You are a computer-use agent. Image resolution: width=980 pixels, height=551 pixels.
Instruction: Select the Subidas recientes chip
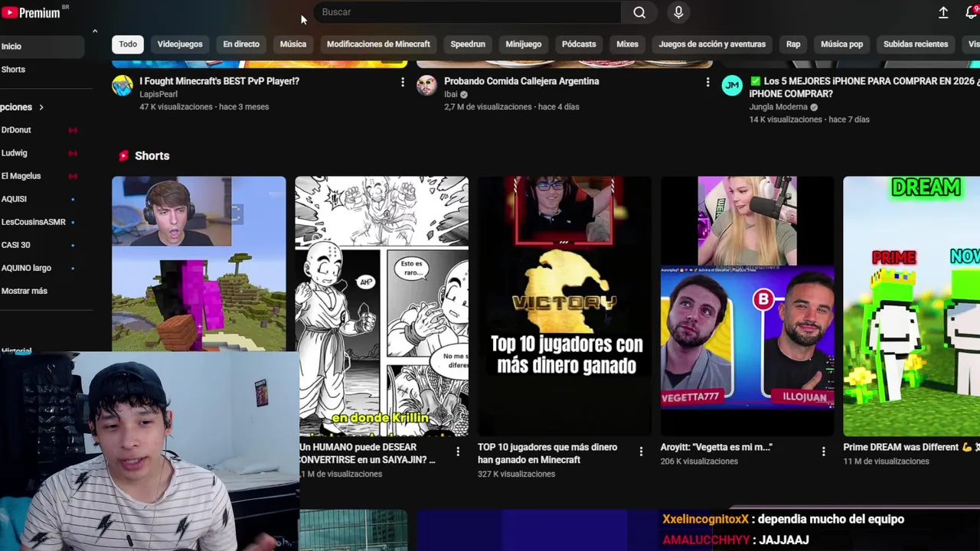click(x=916, y=44)
